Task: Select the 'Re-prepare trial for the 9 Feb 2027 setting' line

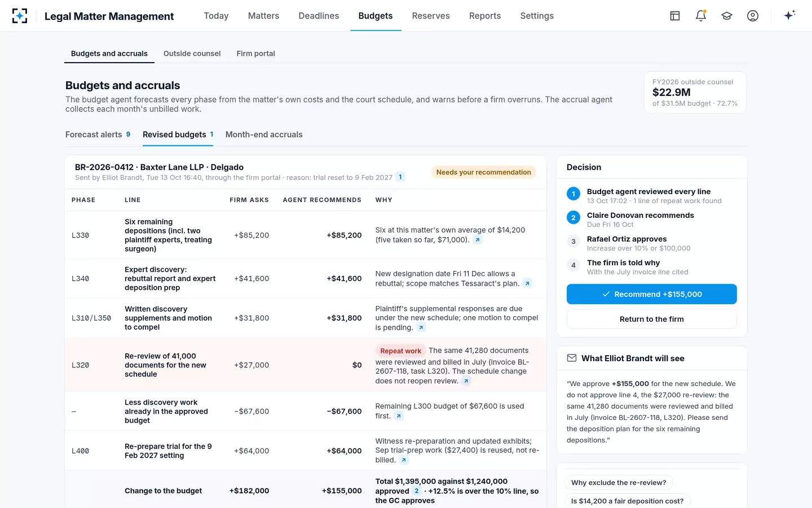Action: click(305, 451)
